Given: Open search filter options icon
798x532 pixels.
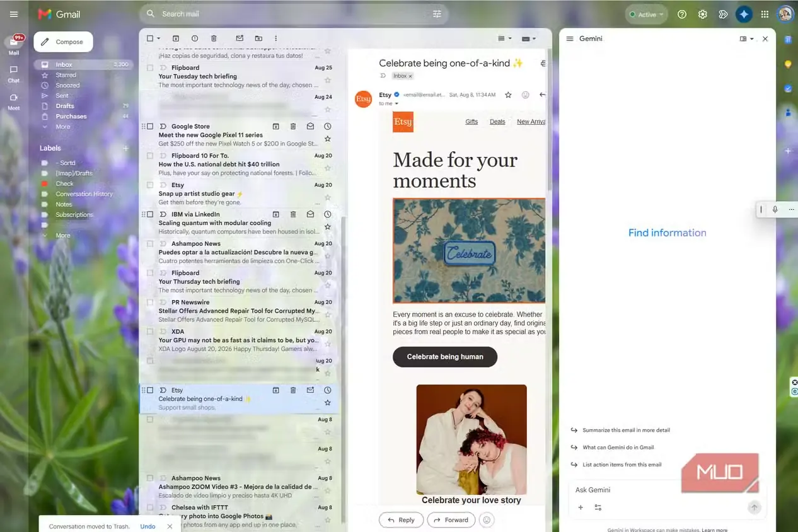Looking at the screenshot, I should click(437, 14).
